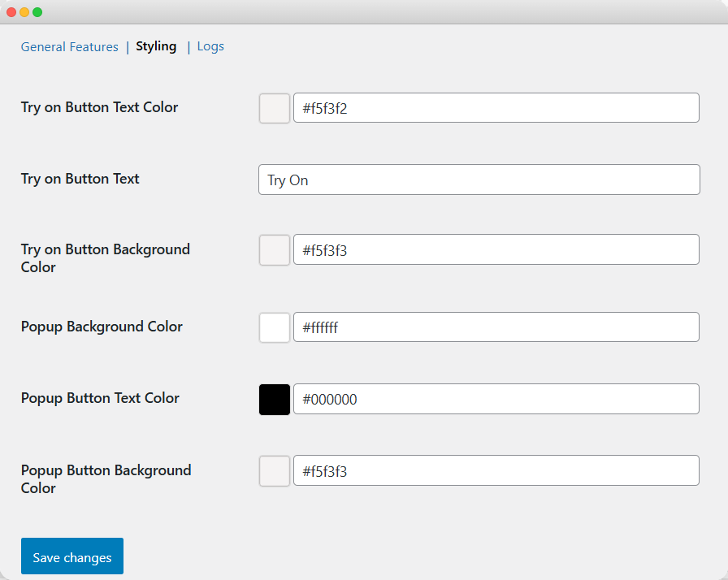Close the window with red button
Screen dimensions: 728x580
(x=11, y=12)
